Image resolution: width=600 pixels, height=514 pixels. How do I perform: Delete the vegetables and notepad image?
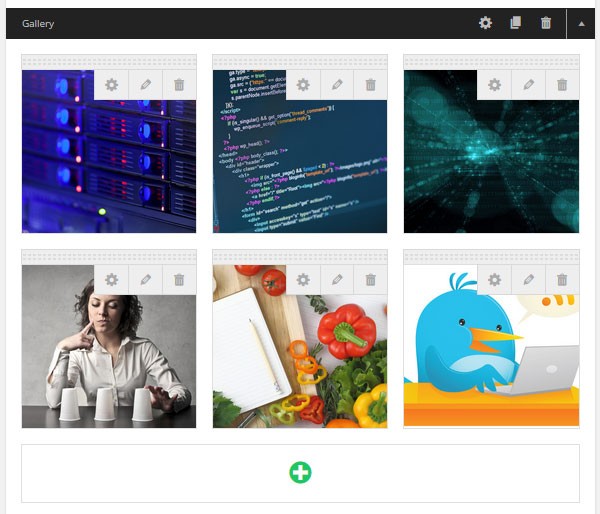pyautogui.click(x=370, y=280)
